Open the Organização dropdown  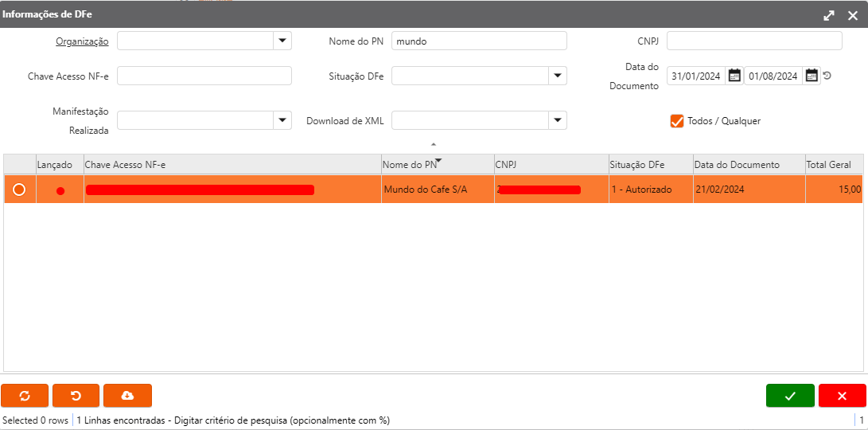(x=282, y=41)
